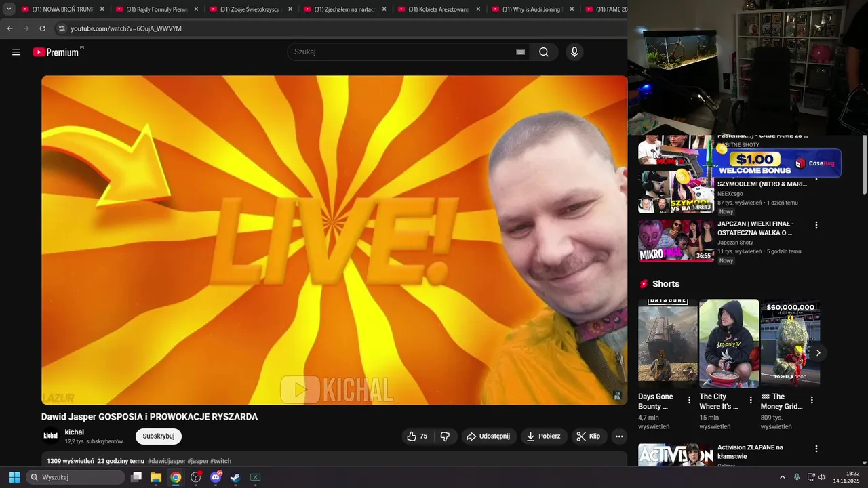Open kichal channel avatar

click(51, 436)
